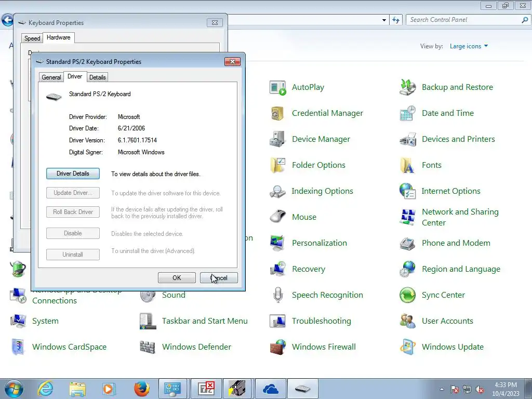Screen dimensions: 532x399
Task: Open Troubleshooting icon
Action: [277, 321]
